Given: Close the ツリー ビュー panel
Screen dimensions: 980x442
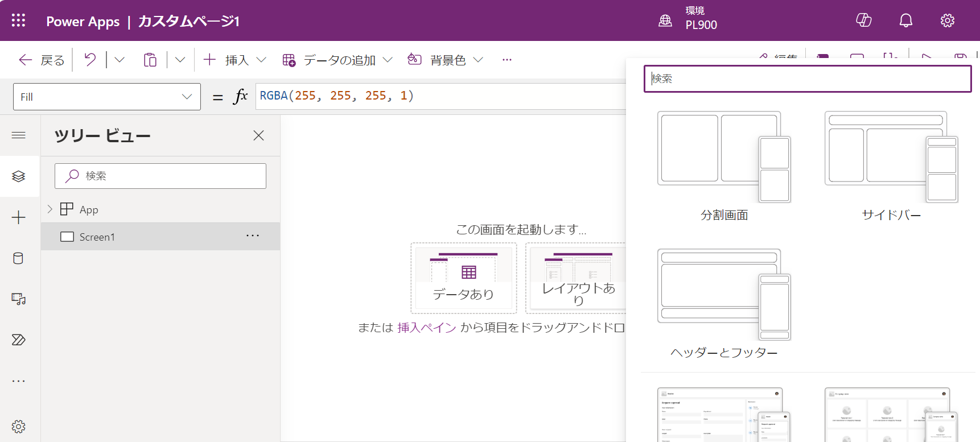Looking at the screenshot, I should (258, 135).
